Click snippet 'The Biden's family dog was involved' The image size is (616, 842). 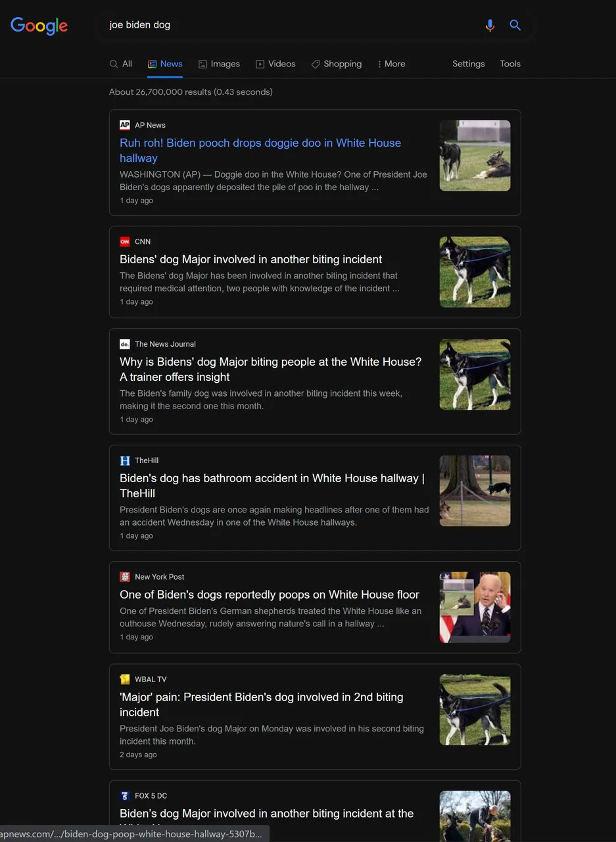(261, 399)
